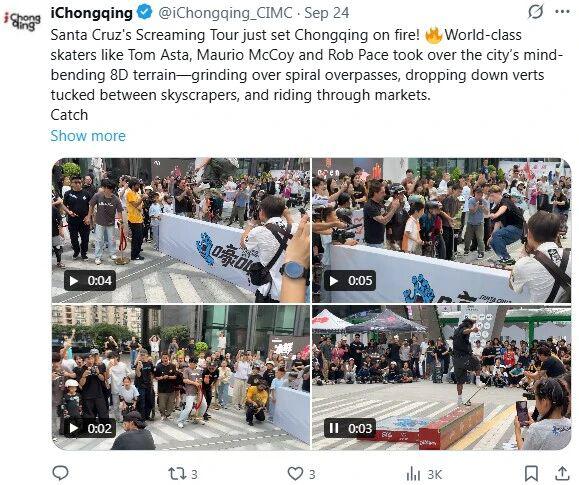Viewport: 579px width, 485px height.
Task: View post analytics bar chart icon
Action: pos(413,474)
